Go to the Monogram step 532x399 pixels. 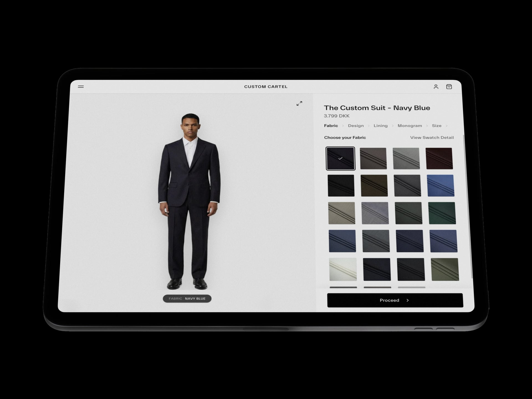click(410, 126)
